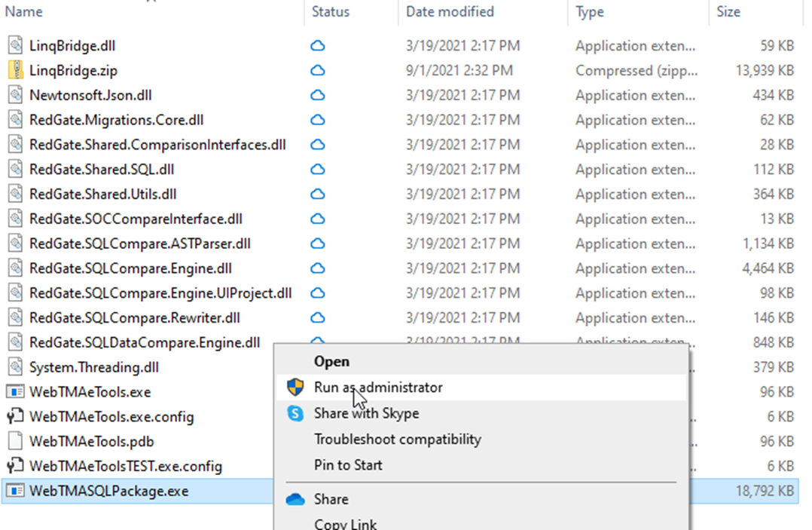Sort files by Name column header
This screenshot has height=530, width=812.
(23, 11)
